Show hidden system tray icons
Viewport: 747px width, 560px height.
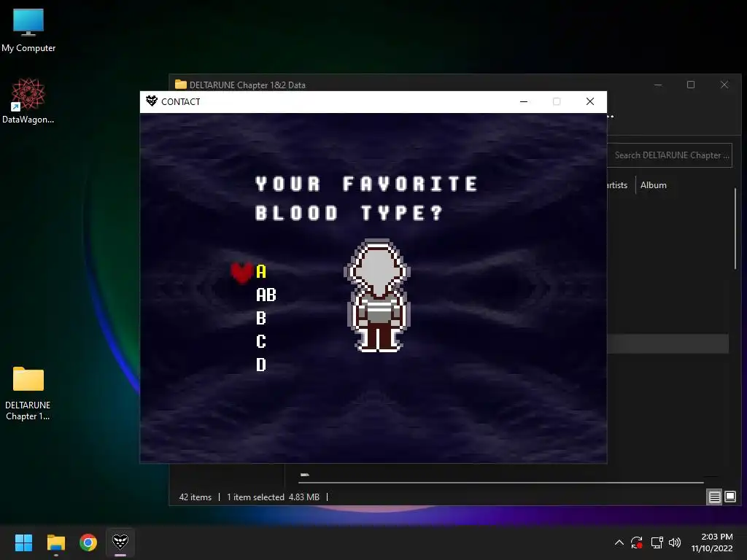619,542
